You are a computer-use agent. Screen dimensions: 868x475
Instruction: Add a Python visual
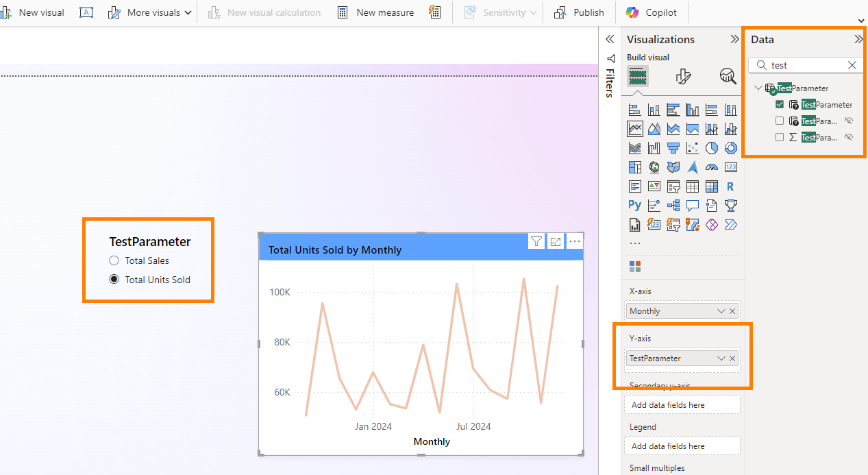pos(634,205)
